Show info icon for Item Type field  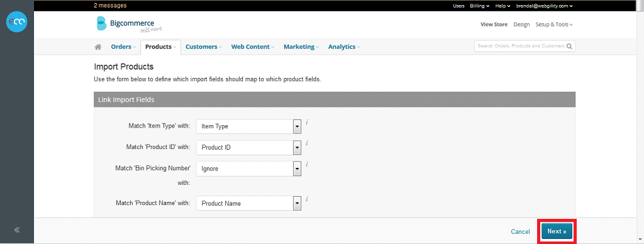(x=307, y=122)
